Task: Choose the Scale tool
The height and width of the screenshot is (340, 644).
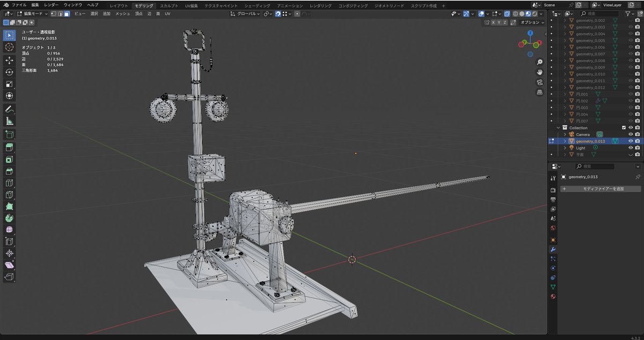Action: tap(9, 84)
